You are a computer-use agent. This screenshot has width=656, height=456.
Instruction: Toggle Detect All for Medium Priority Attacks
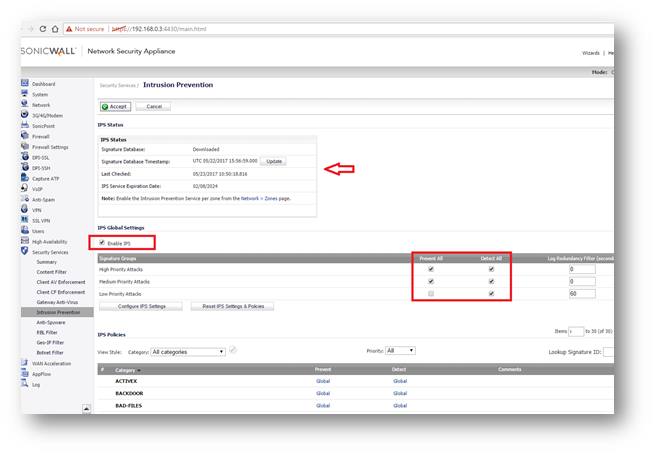[x=491, y=281]
